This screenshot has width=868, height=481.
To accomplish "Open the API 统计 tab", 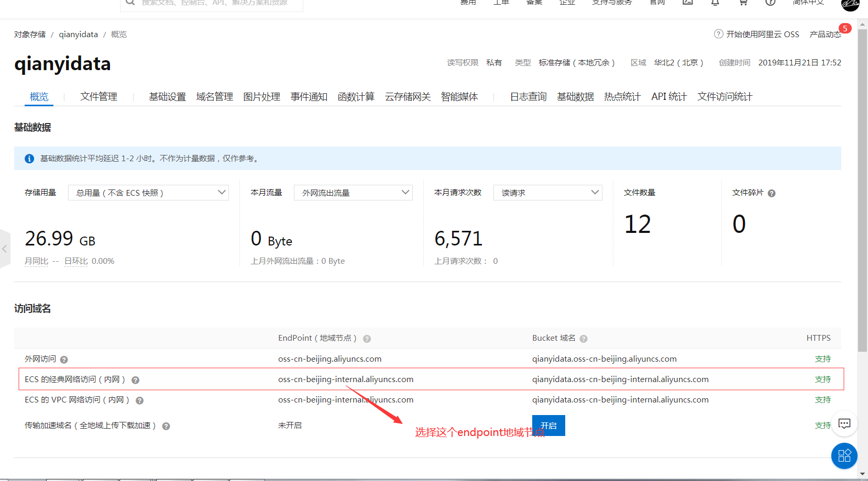I will [x=669, y=97].
